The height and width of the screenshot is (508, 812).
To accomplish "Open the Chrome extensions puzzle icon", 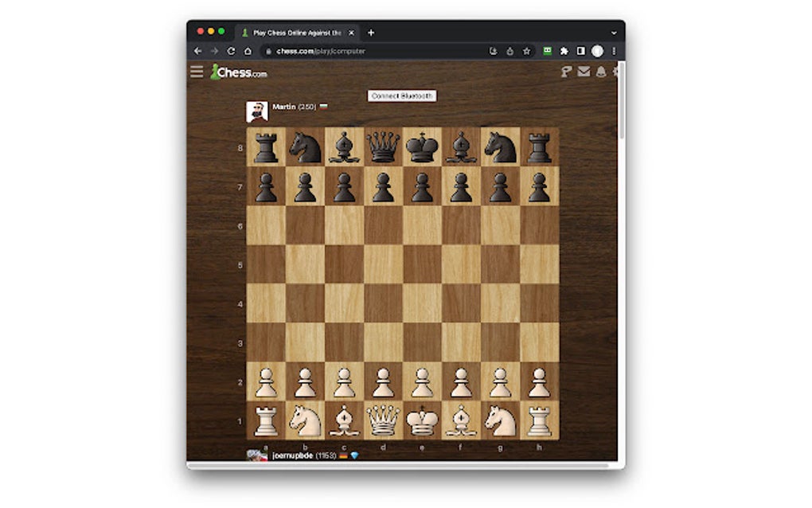I will [x=565, y=50].
